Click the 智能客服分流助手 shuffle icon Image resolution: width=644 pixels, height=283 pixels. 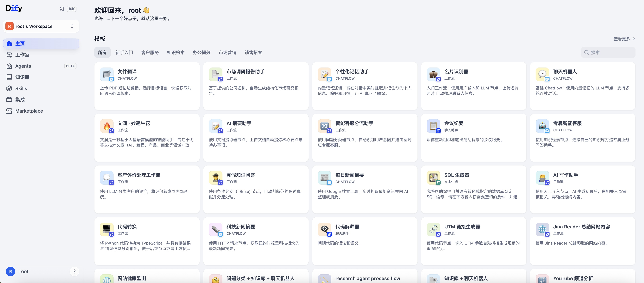tap(324, 126)
